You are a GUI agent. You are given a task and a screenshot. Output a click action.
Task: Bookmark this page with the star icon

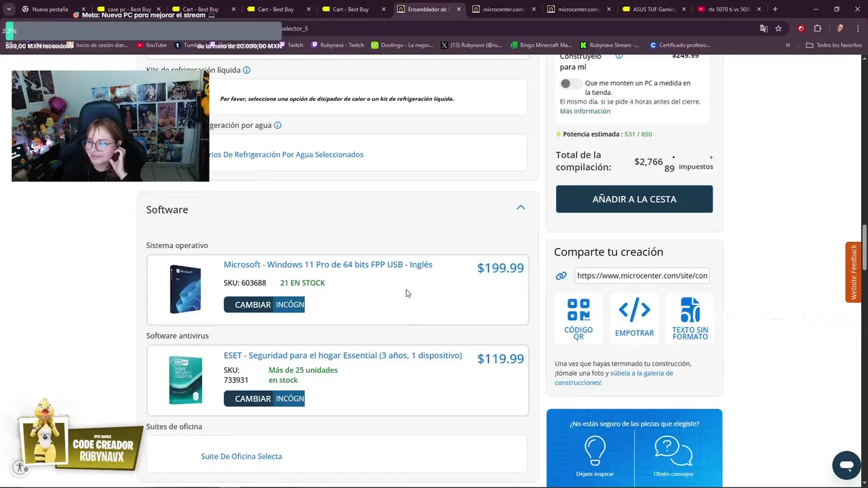(x=778, y=28)
